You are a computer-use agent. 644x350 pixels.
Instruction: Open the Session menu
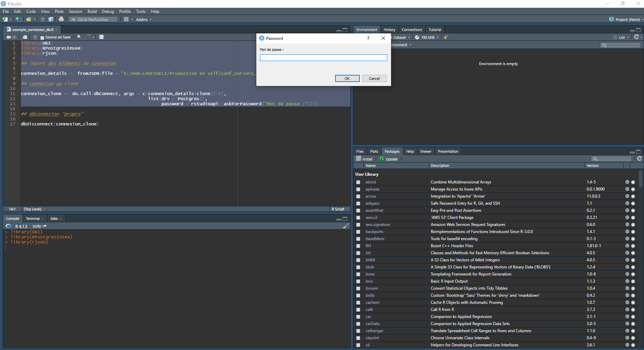[x=75, y=11]
